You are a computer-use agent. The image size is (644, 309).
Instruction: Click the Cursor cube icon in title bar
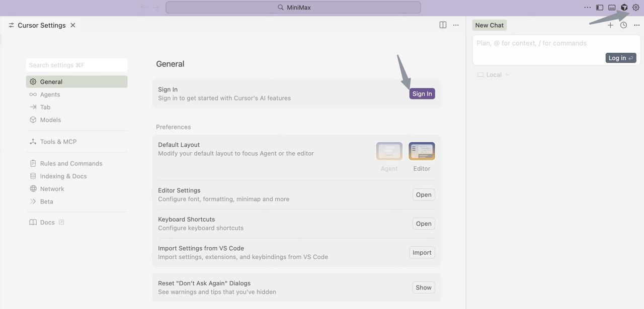624,8
